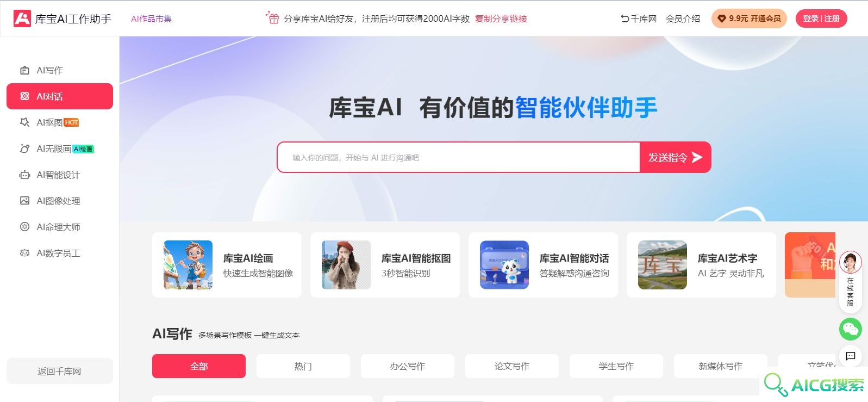Click the AI抠图 sidebar icon
Viewport: 868px width, 402px height.
coord(24,122)
